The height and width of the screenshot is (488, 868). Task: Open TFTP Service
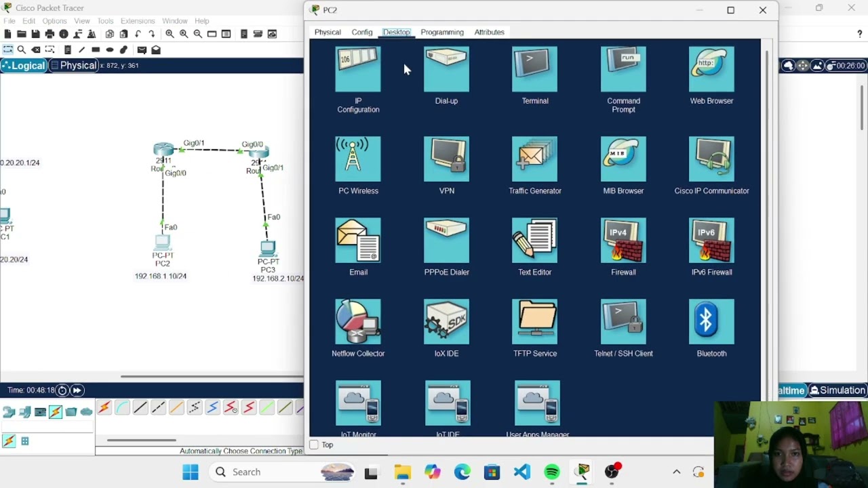(x=535, y=322)
